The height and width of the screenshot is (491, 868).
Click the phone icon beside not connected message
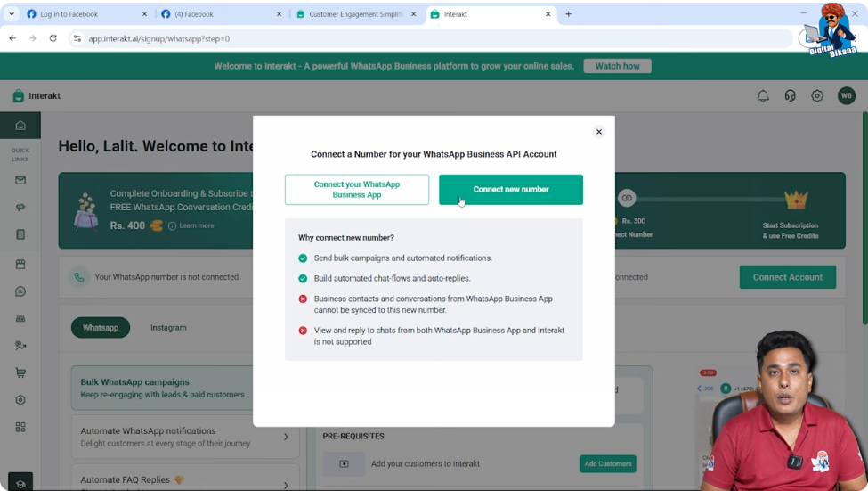pyautogui.click(x=79, y=277)
